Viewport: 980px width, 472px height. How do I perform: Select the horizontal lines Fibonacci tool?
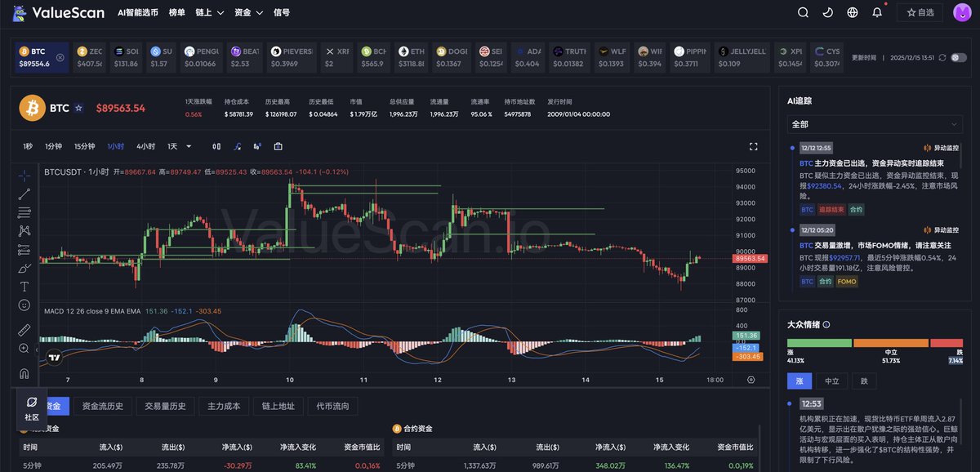coord(24,212)
